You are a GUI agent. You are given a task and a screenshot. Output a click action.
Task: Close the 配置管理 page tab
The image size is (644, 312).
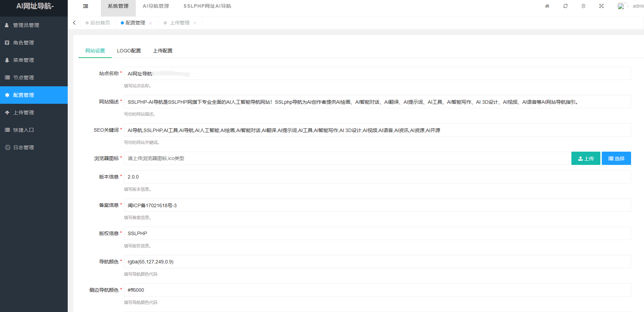pyautogui.click(x=150, y=23)
